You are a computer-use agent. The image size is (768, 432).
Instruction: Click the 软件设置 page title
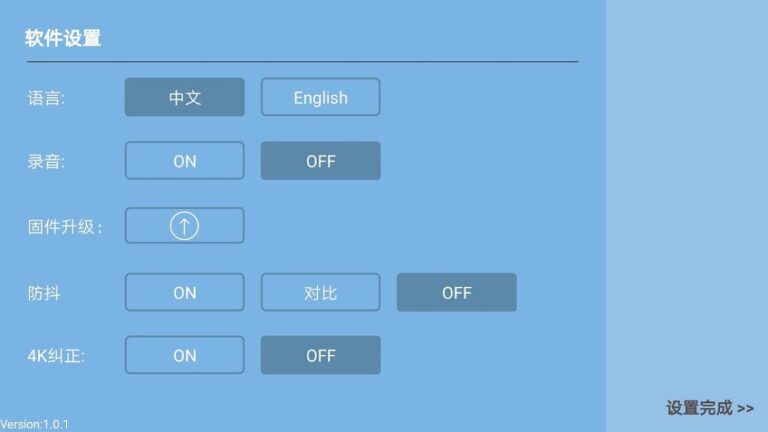click(x=63, y=39)
